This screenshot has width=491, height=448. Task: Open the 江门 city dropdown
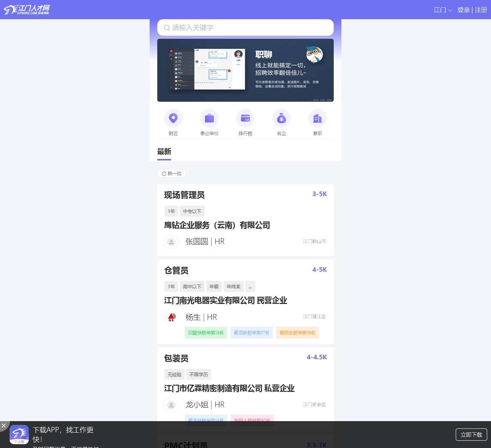click(443, 10)
